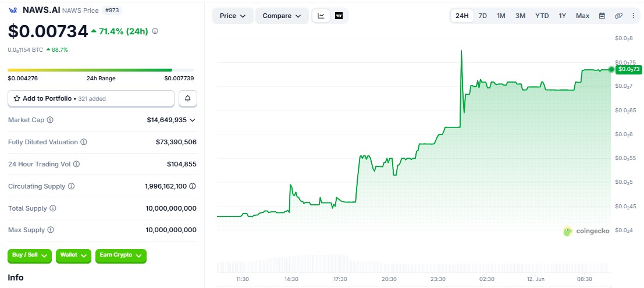Click the $73,390,506 valuation value
The image size is (644, 288).
click(176, 142)
